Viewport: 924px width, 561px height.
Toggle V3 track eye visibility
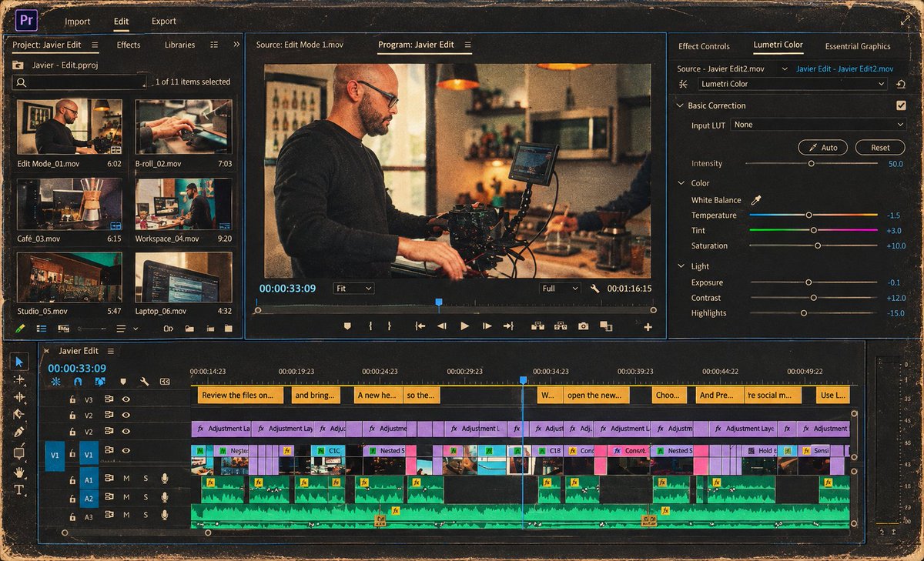(126, 399)
